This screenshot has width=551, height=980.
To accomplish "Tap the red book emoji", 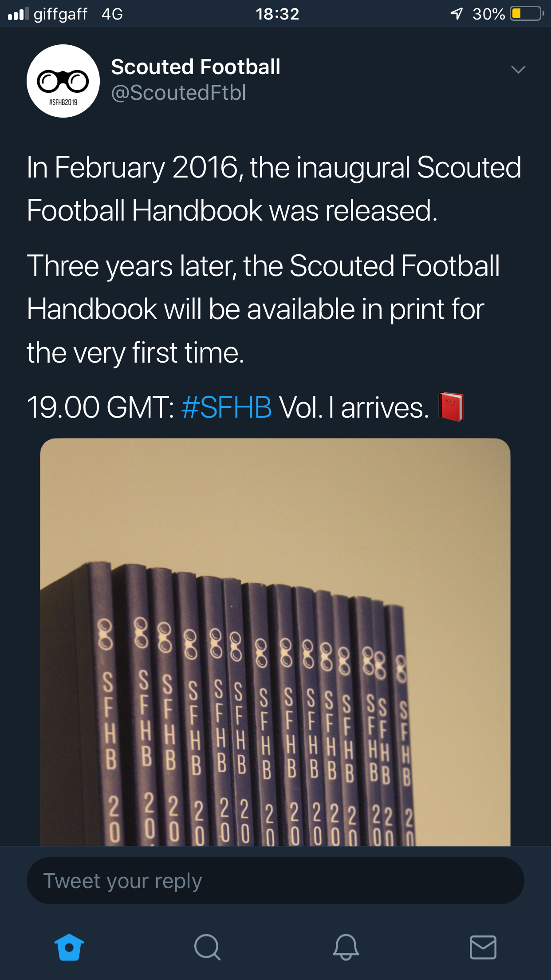I will pos(451,407).
